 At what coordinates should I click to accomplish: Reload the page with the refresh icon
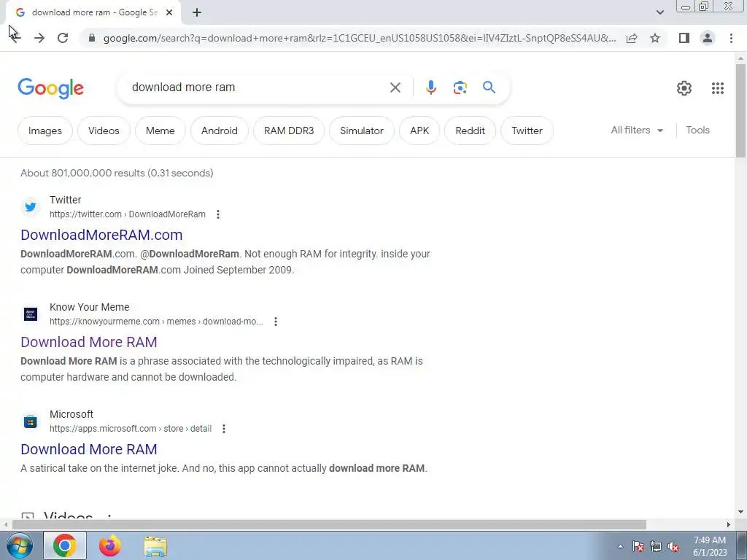click(63, 38)
